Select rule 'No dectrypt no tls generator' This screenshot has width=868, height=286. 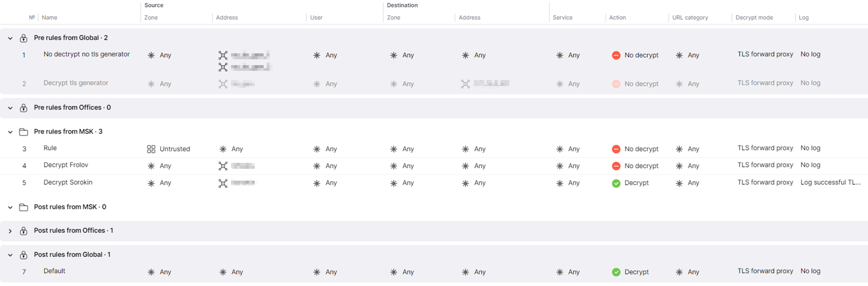click(87, 54)
